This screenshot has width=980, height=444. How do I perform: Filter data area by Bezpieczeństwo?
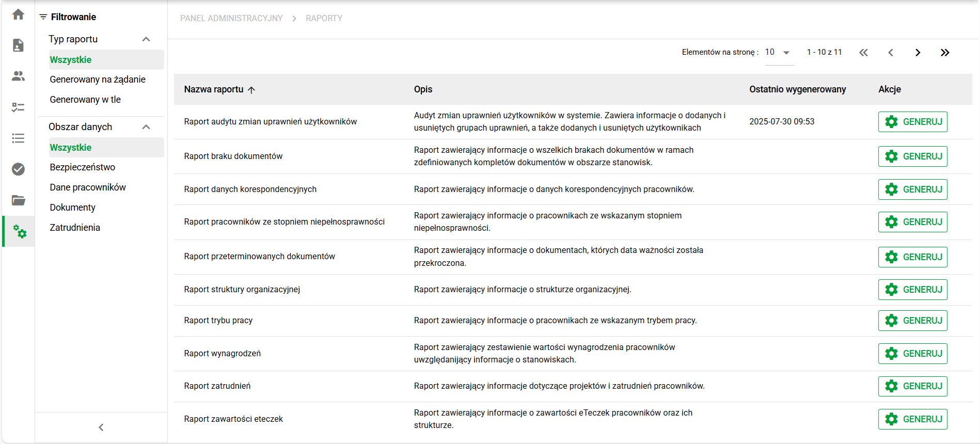click(83, 167)
